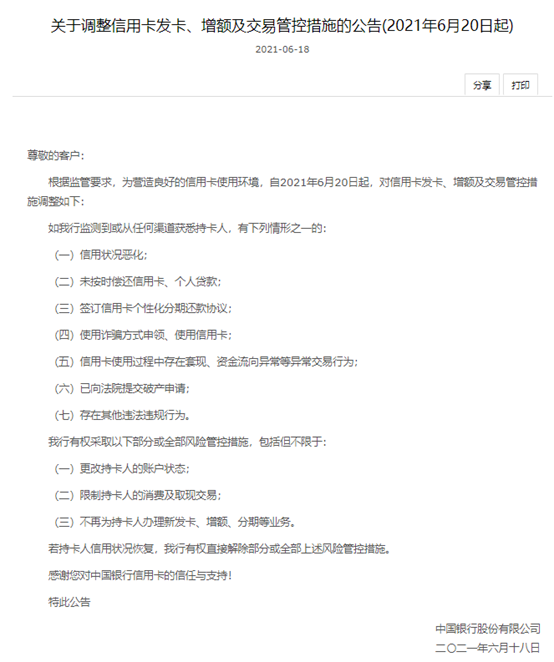The width and height of the screenshot is (554, 662).
Task: Click item (一) 信用状况恶化
Action: 100,255
